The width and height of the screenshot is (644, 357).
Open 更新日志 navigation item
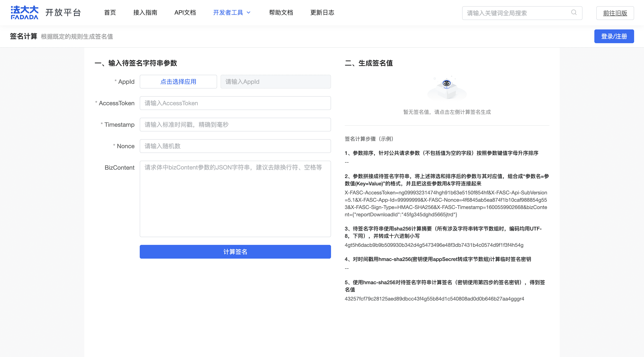[x=322, y=12]
